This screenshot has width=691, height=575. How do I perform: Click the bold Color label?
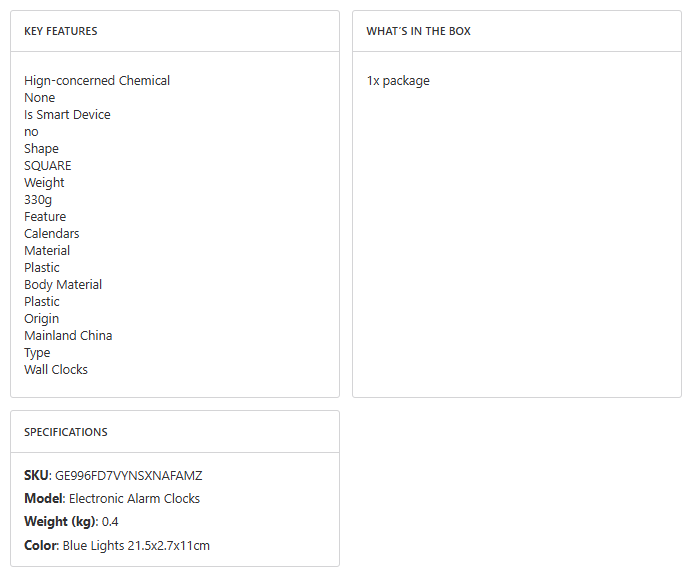click(x=40, y=545)
